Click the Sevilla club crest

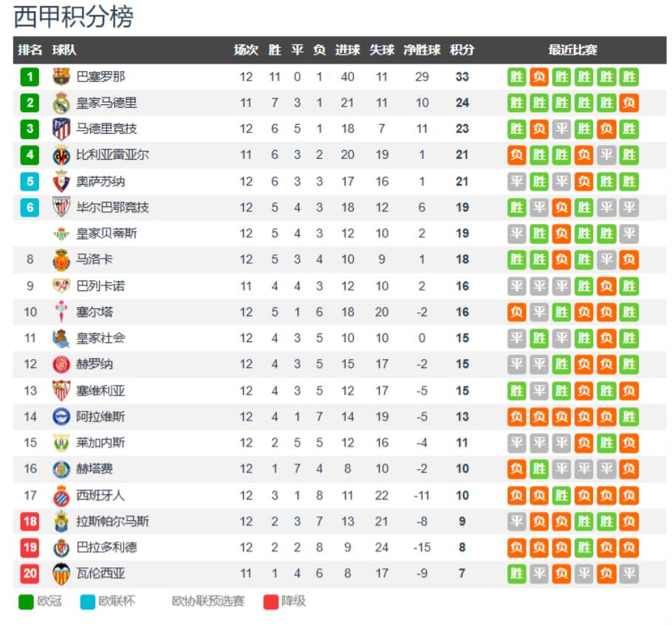pyautogui.click(x=61, y=391)
